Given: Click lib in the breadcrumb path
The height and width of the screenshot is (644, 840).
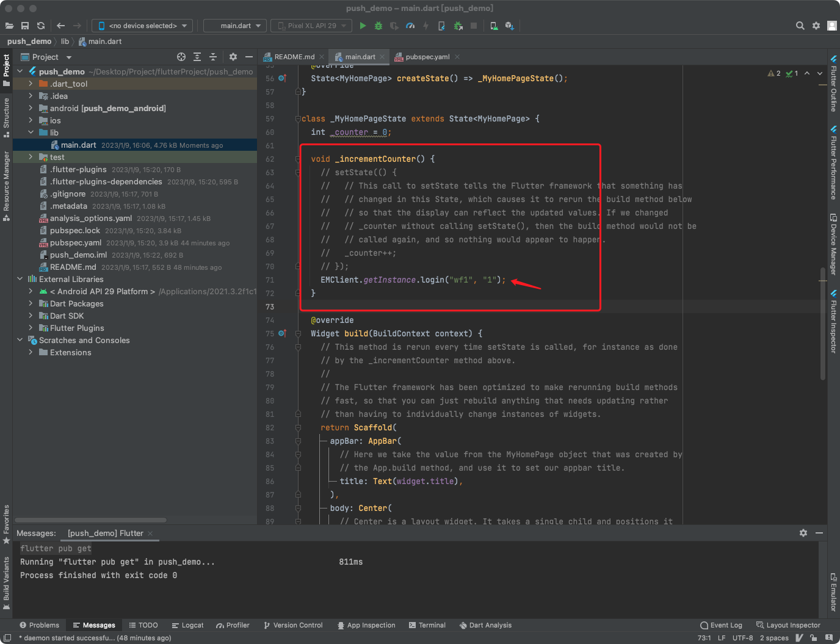Looking at the screenshot, I should point(65,42).
